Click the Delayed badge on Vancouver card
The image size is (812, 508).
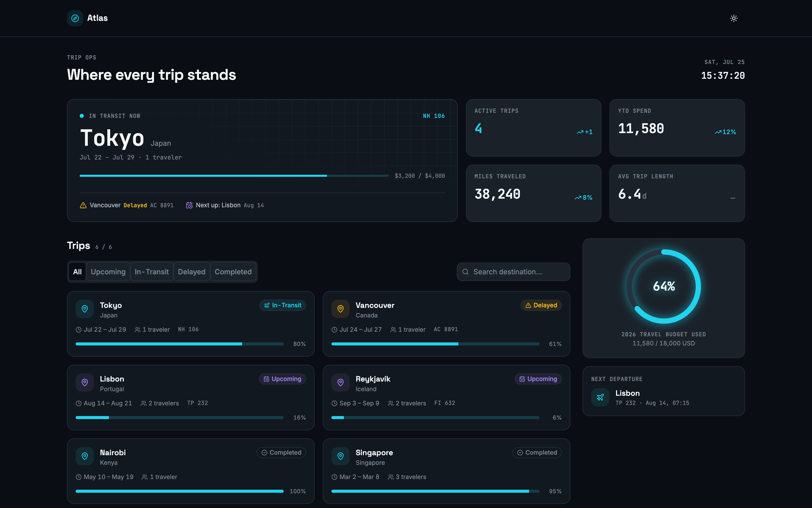[541, 305]
